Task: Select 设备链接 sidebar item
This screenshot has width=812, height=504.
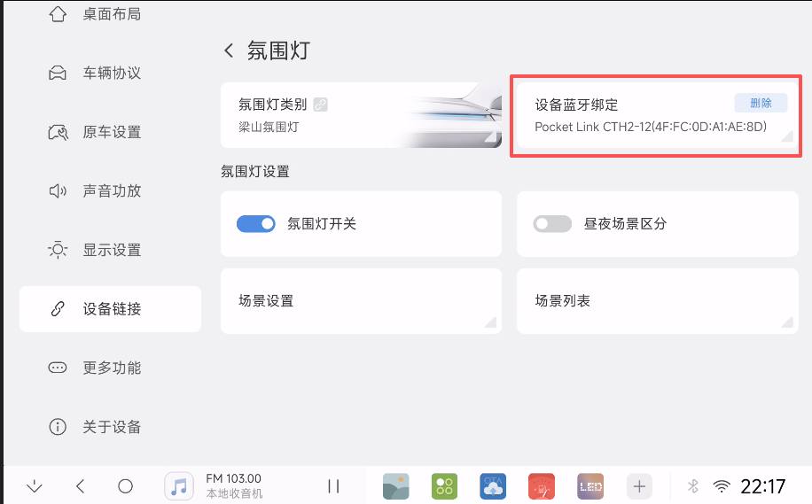Action: click(110, 309)
